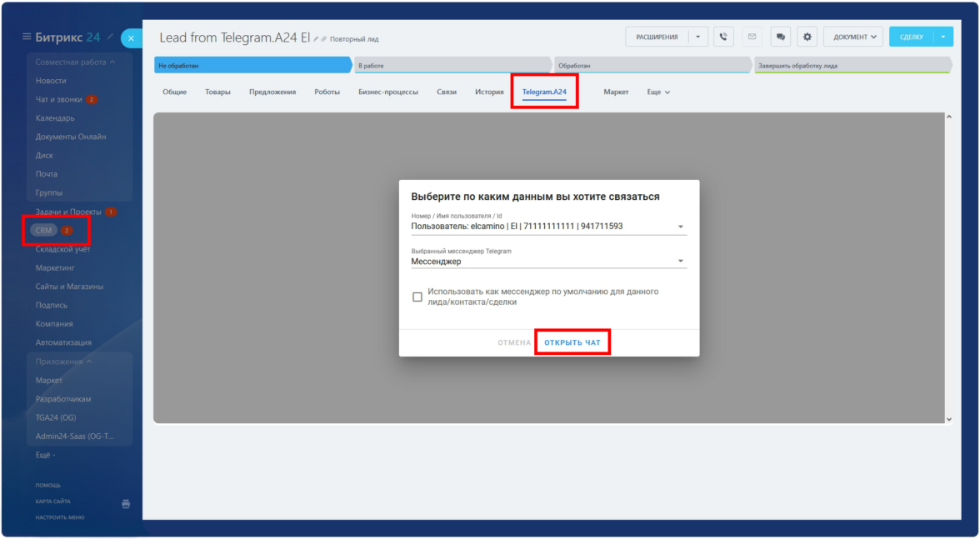Viewport: 980px width, 539px height.
Task: Click the phone call icon in header
Action: 723,37
